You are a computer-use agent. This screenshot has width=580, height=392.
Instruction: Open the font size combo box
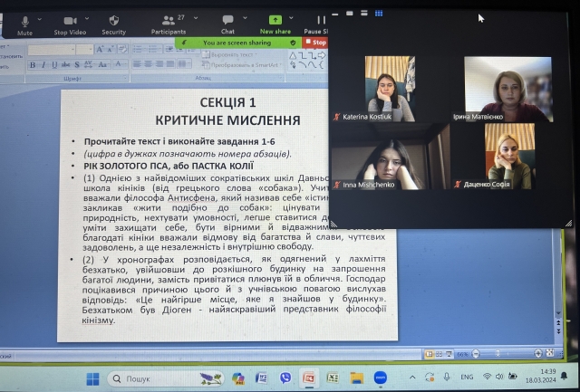(x=84, y=50)
